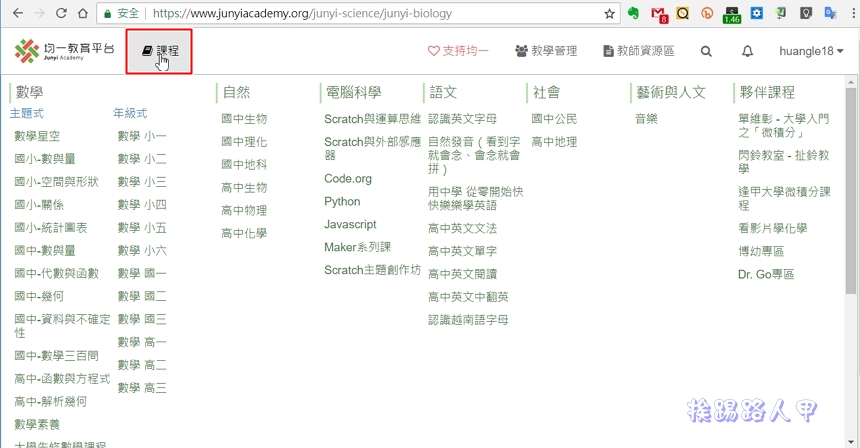This screenshot has height=448, width=860.
Task: Open the site search magnifier icon
Action: coord(706,51)
